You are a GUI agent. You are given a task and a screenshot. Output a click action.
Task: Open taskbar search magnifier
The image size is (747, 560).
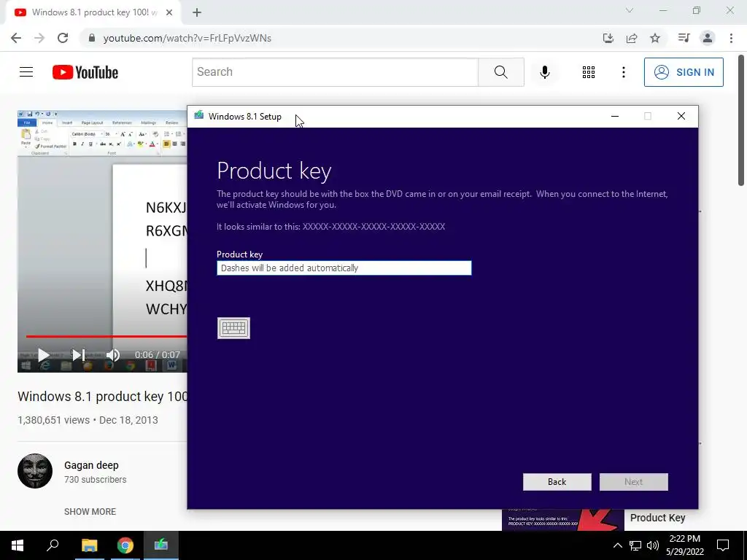click(53, 545)
